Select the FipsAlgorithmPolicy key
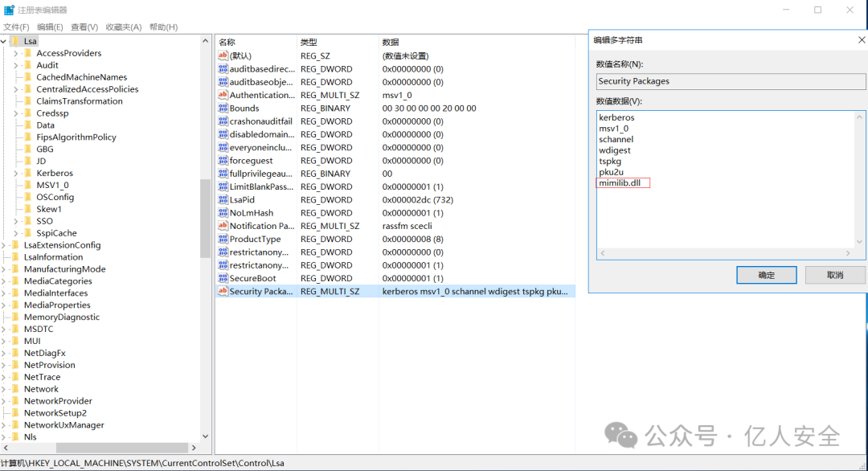Viewport: 868px width, 471px height. point(76,137)
